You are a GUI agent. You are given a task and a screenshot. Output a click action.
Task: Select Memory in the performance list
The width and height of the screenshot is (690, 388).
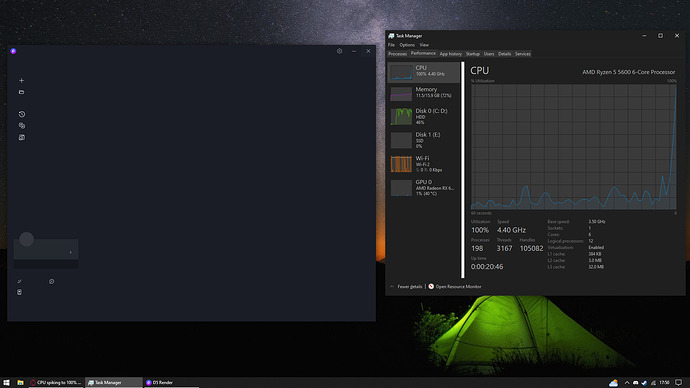pyautogui.click(x=423, y=93)
